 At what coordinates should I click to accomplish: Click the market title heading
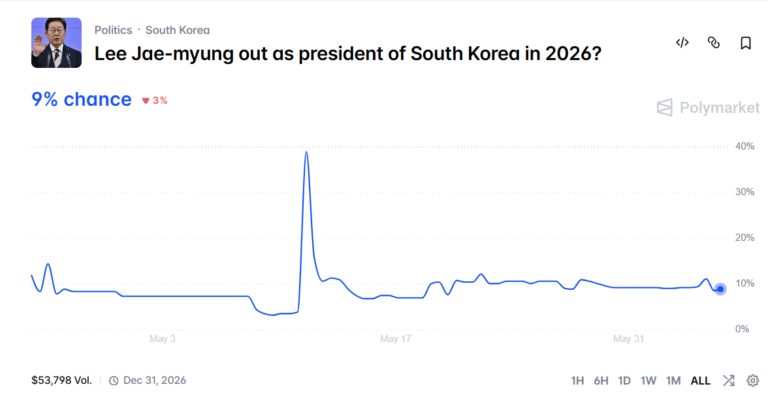tap(348, 54)
